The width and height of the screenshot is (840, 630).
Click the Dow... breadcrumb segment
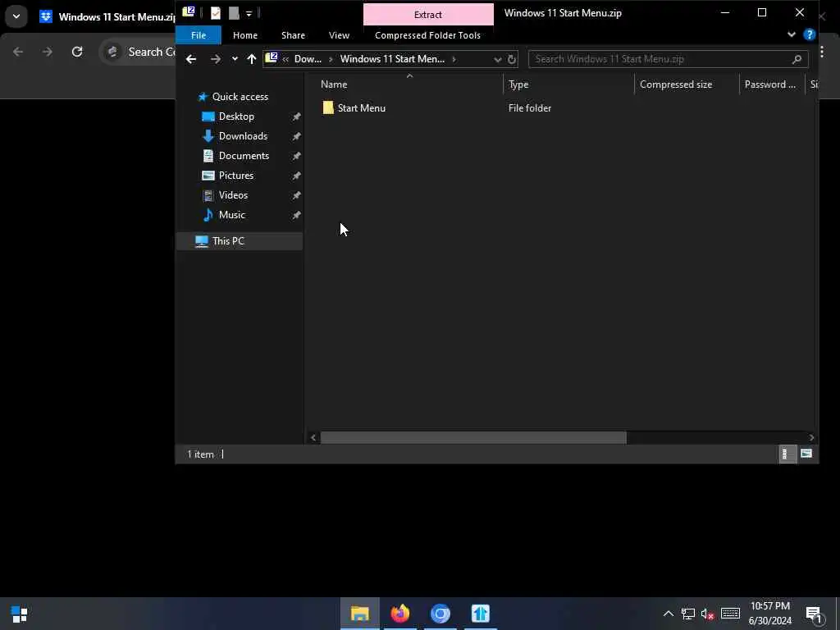click(308, 59)
